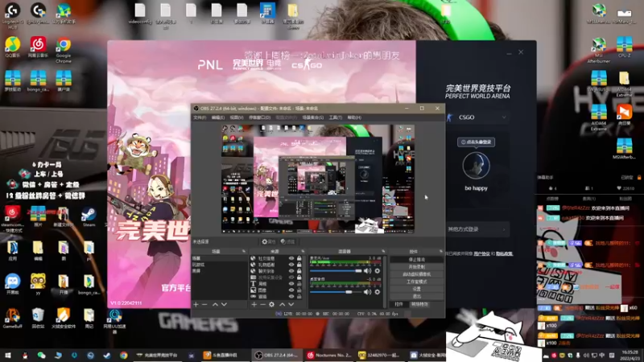Switch to the 转场特效 tab in OBS
Image resolution: width=644 pixels, height=362 pixels.
(x=419, y=304)
